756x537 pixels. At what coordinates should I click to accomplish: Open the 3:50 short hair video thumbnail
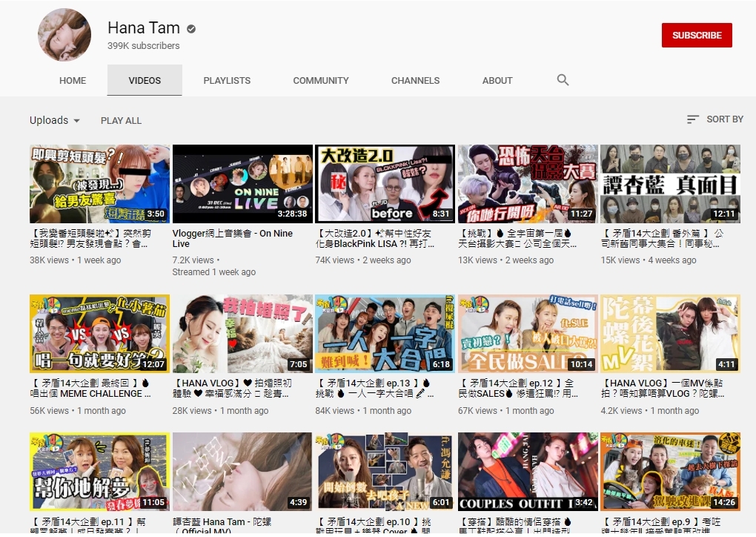[99, 183]
